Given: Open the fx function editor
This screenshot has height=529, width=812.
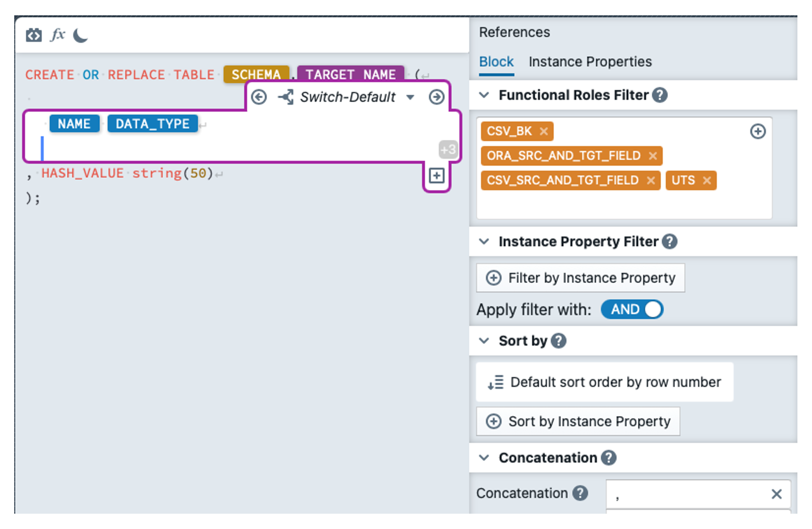Looking at the screenshot, I should click(x=58, y=35).
